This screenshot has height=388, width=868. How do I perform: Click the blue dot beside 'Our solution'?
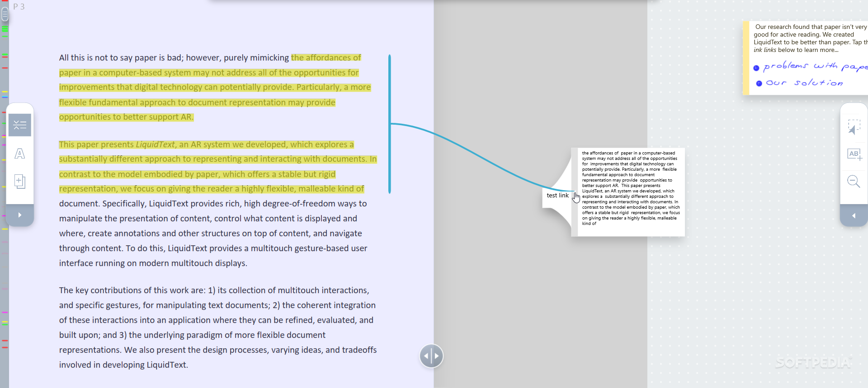tap(759, 84)
